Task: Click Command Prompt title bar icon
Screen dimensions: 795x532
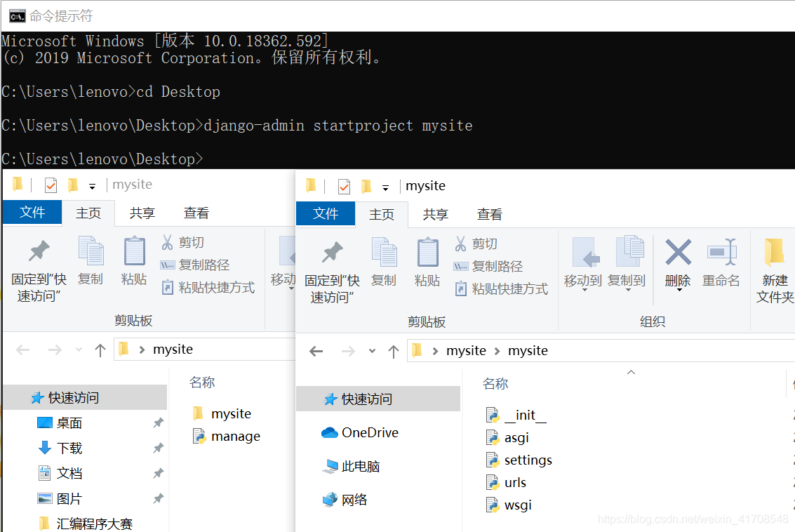Action: 17,16
